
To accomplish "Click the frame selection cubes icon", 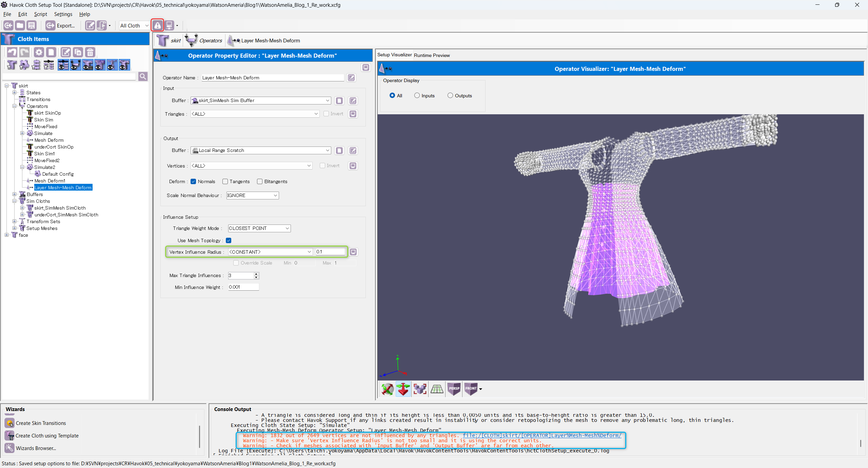I will click(x=420, y=389).
